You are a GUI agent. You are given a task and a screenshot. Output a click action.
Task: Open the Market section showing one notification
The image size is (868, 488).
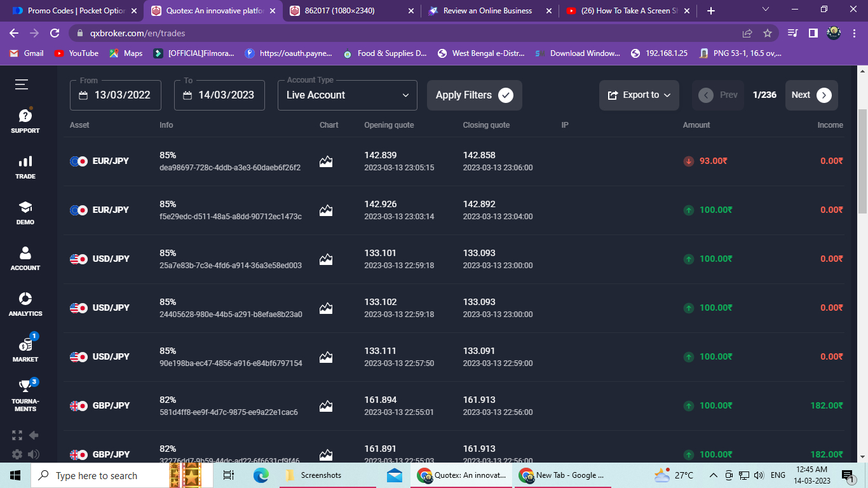[25, 349]
